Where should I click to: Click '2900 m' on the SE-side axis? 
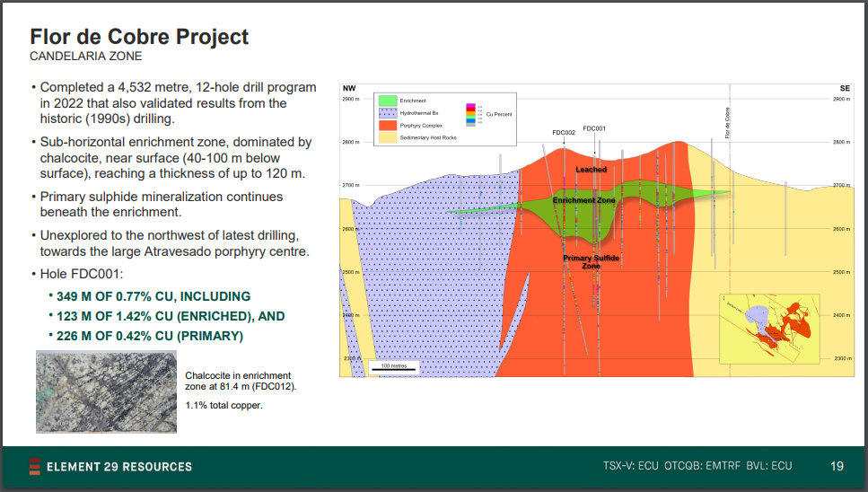click(842, 99)
